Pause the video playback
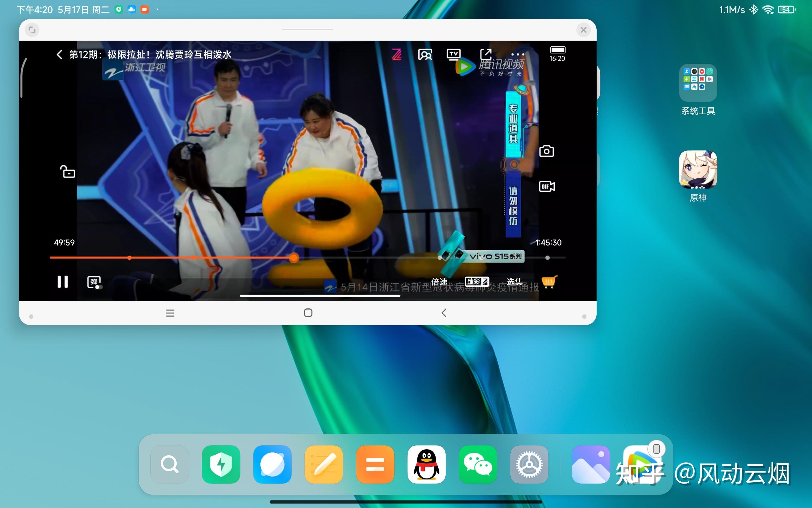Viewport: 812px width, 508px height. click(62, 282)
